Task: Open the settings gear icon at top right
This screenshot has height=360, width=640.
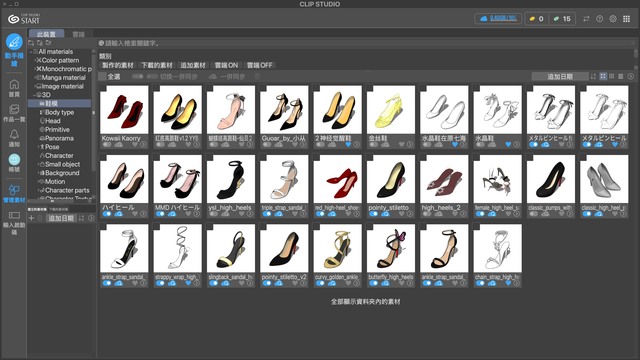Action: tap(613, 19)
